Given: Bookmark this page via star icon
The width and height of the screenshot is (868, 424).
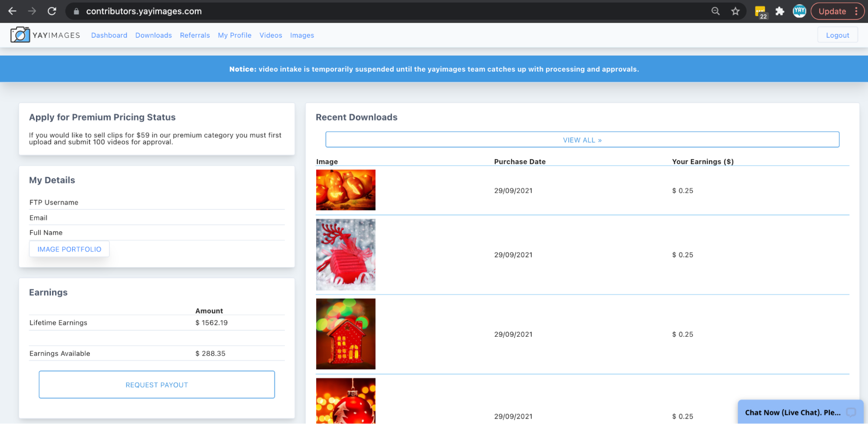Looking at the screenshot, I should [x=736, y=11].
